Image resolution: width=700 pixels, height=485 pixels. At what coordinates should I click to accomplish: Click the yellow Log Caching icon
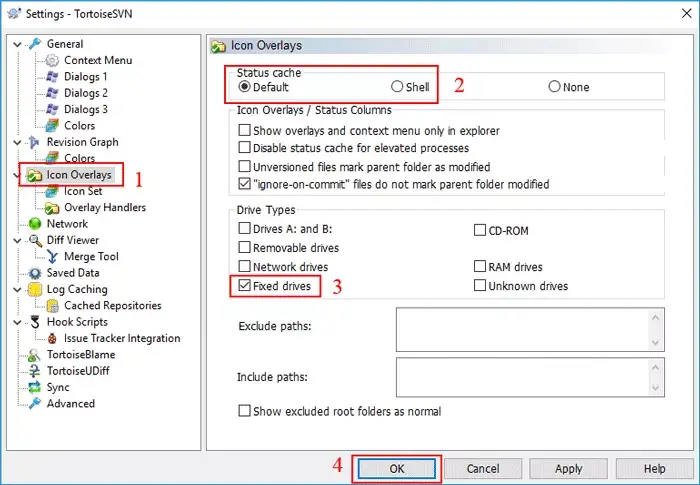pos(34,289)
